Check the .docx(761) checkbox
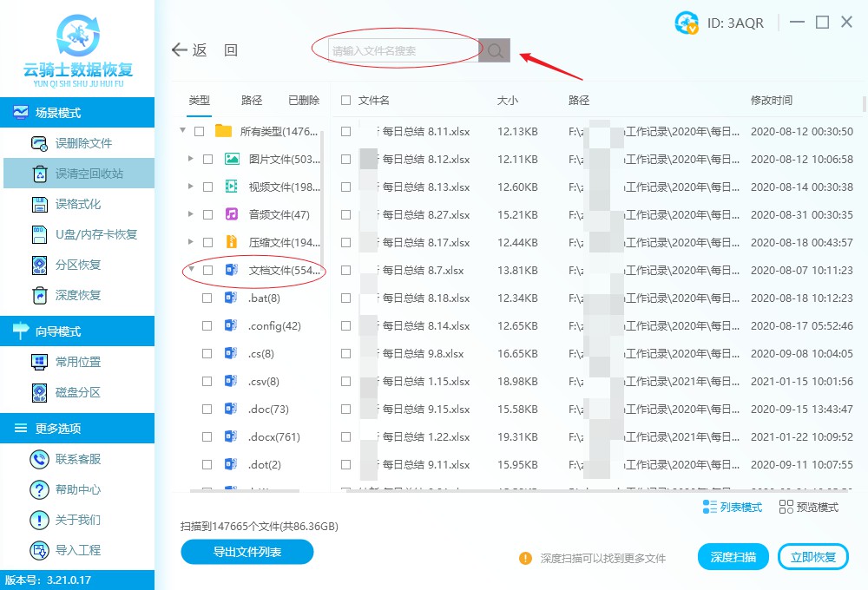The height and width of the screenshot is (590, 868). coord(207,436)
